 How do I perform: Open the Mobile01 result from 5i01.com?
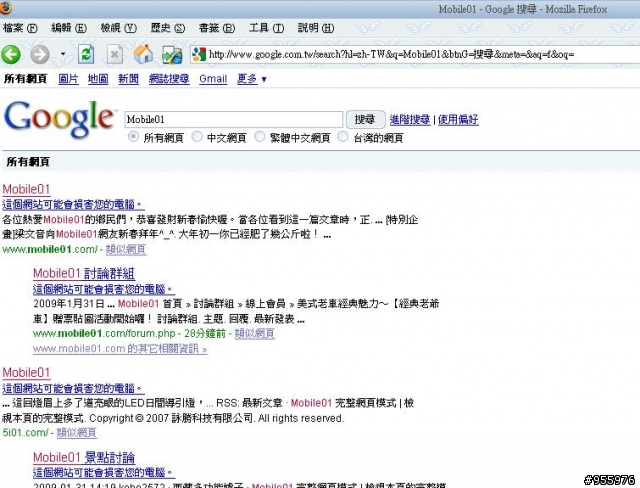pos(26,373)
